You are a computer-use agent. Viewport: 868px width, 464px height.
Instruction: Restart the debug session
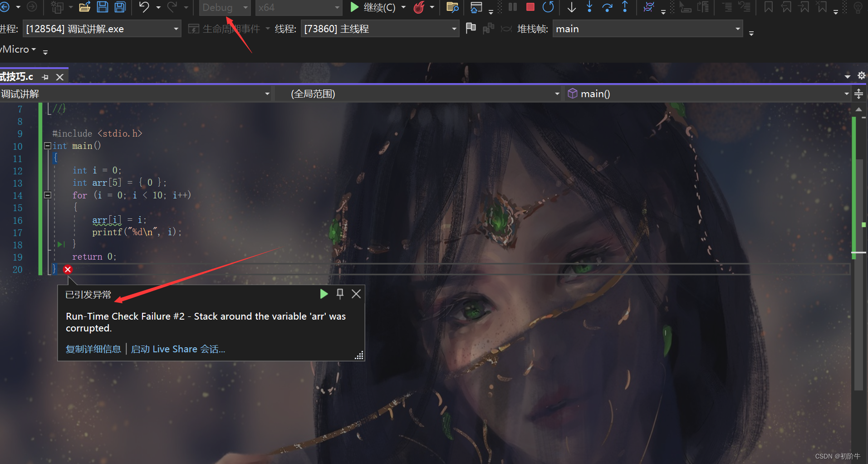(548, 7)
